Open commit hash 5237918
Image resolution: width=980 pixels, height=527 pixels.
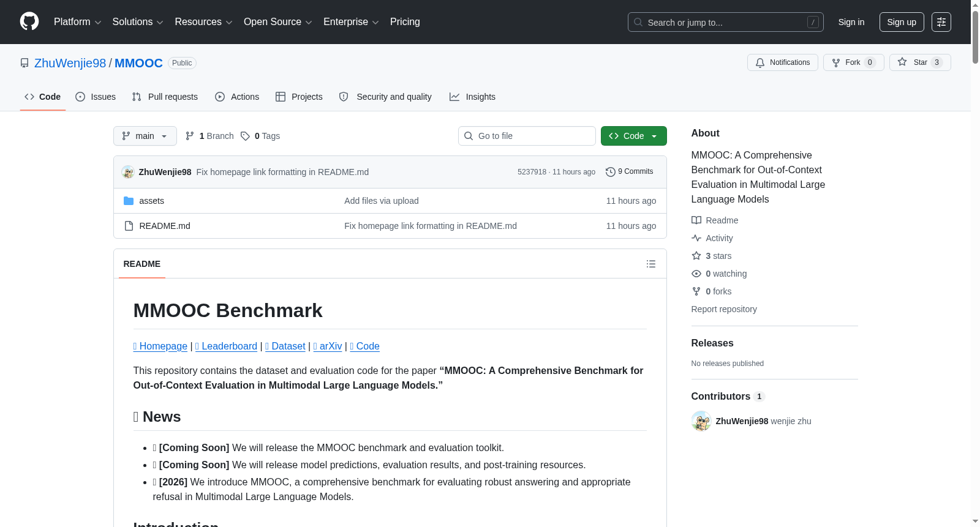[x=532, y=172]
